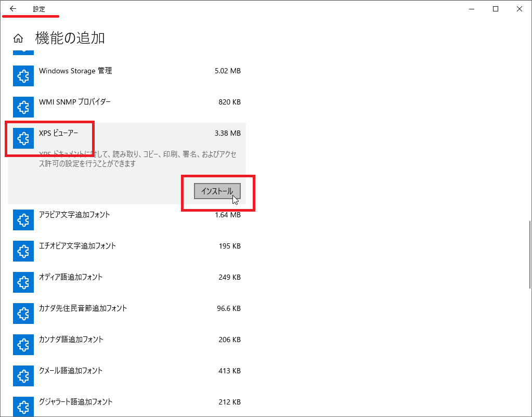Screen dimensions: 532x417
Task: Click the back arrow in Settings
Action: click(13, 9)
